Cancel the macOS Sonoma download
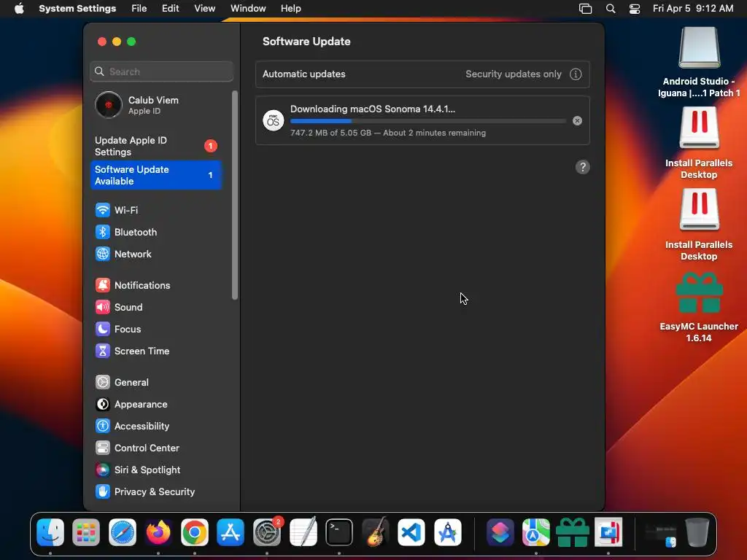Screen dimensions: 747x560 [x=577, y=121]
